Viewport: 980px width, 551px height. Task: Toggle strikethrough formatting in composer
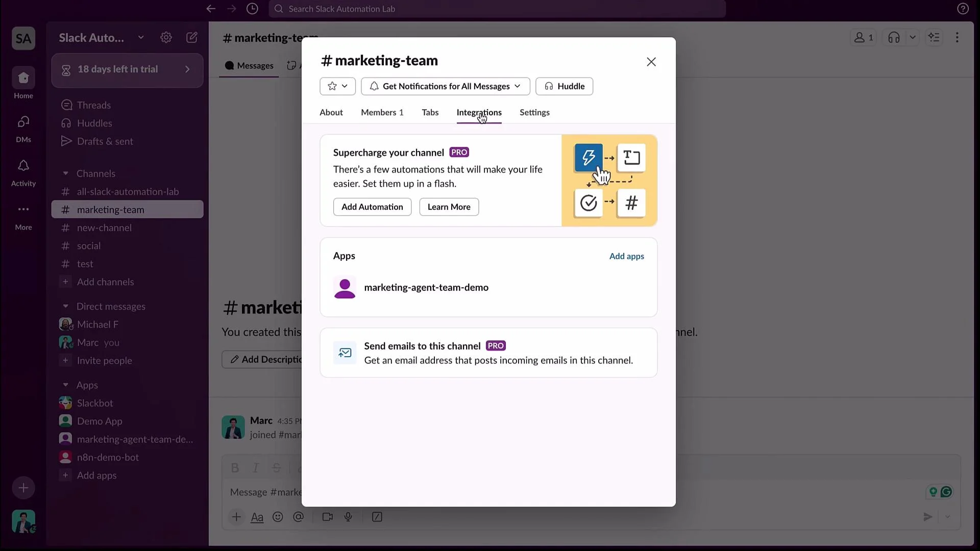[x=276, y=467]
